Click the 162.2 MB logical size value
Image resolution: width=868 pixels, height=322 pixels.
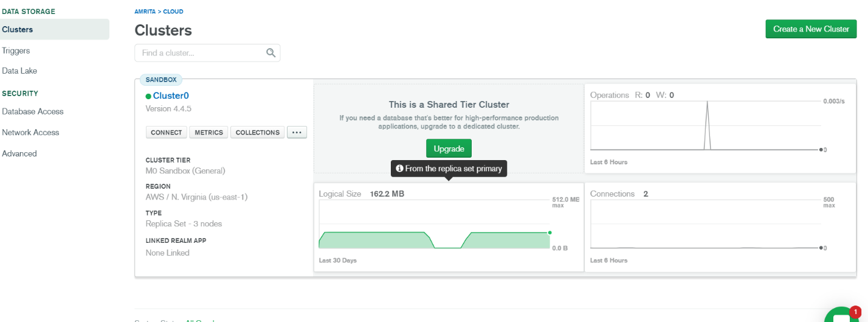[x=387, y=194]
